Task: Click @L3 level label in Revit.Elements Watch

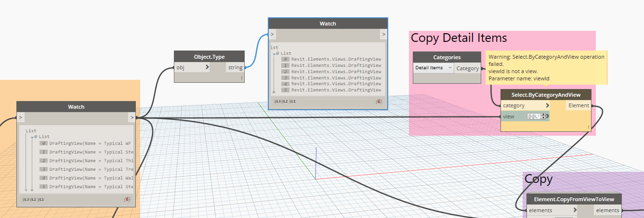Action: [278, 102]
